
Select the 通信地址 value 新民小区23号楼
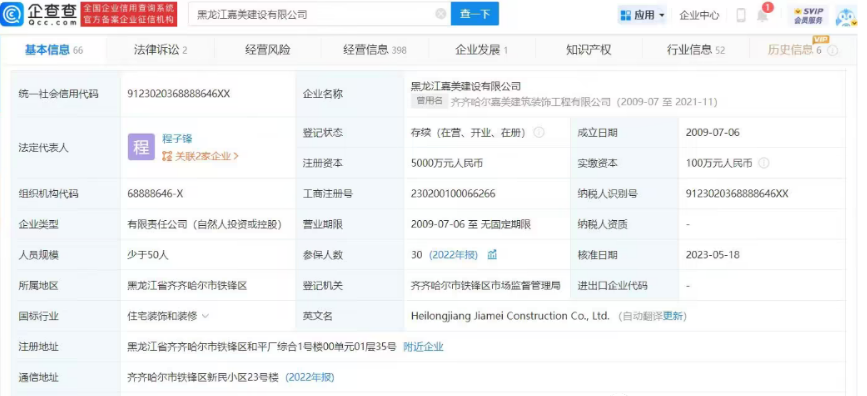click(202, 378)
